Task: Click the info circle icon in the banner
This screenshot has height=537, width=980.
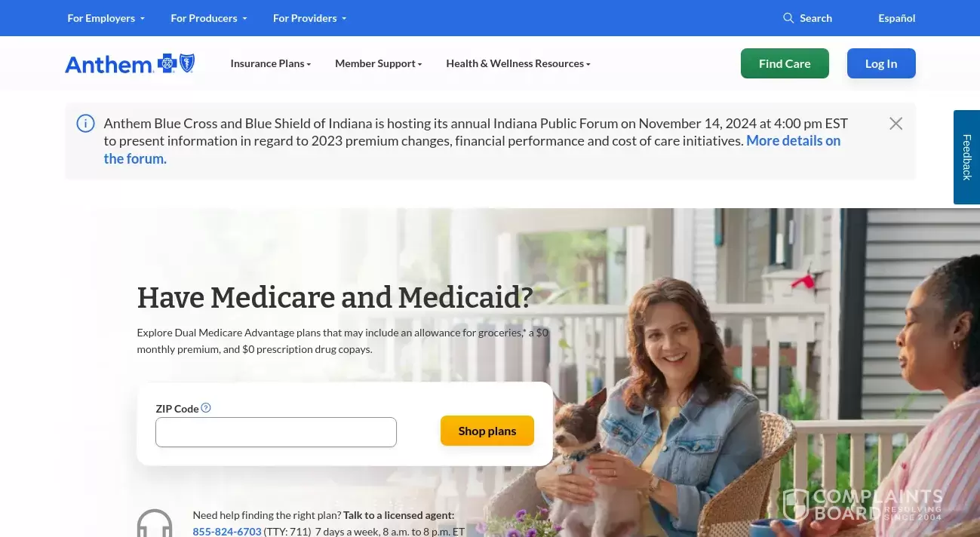Action: 86,124
